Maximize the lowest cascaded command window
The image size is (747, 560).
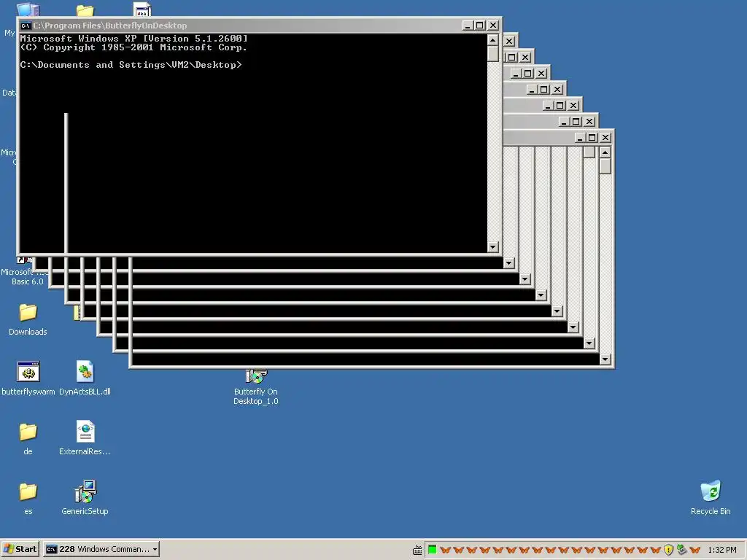592,138
